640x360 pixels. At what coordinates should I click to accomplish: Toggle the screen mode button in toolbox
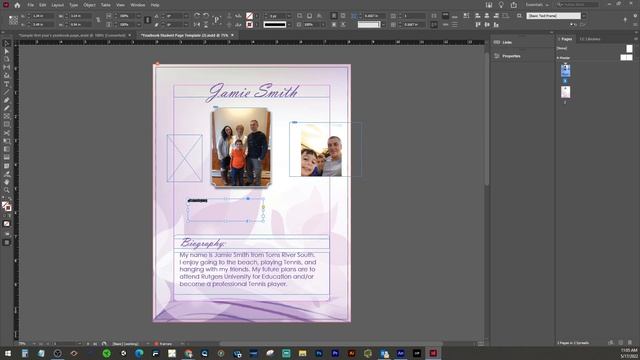coord(7,242)
